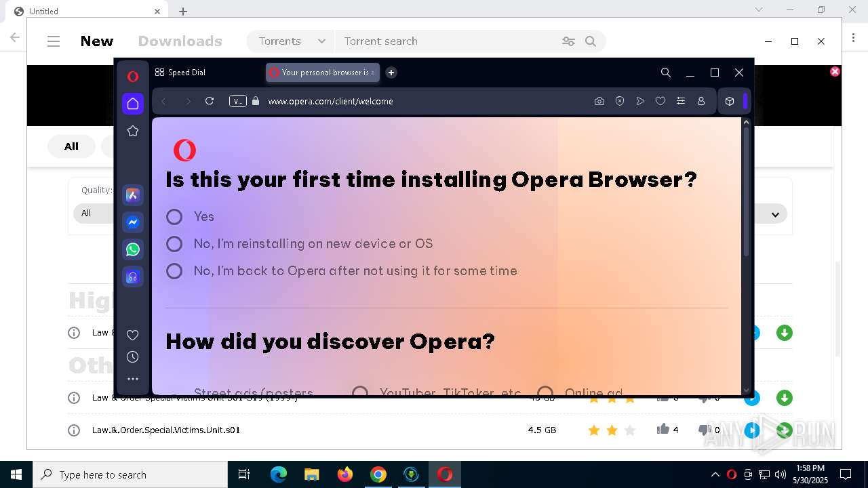Viewport: 868px width, 488px height.
Task: Reload the Opera welcome page
Action: 210,101
